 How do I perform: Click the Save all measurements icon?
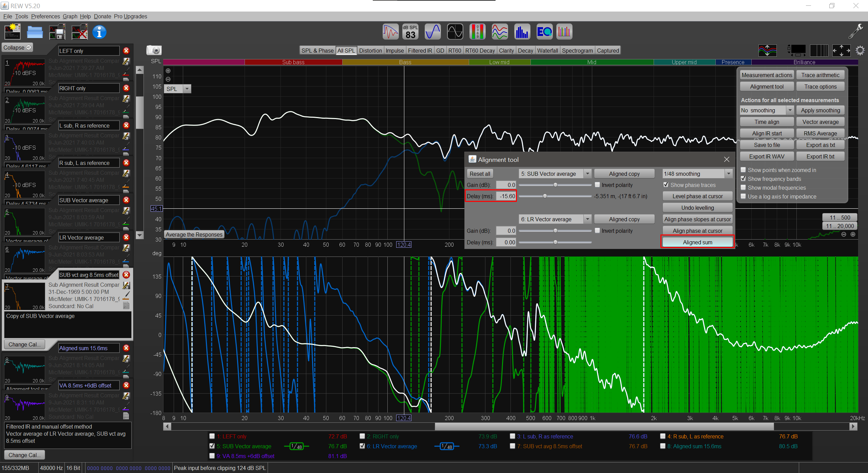(57, 32)
